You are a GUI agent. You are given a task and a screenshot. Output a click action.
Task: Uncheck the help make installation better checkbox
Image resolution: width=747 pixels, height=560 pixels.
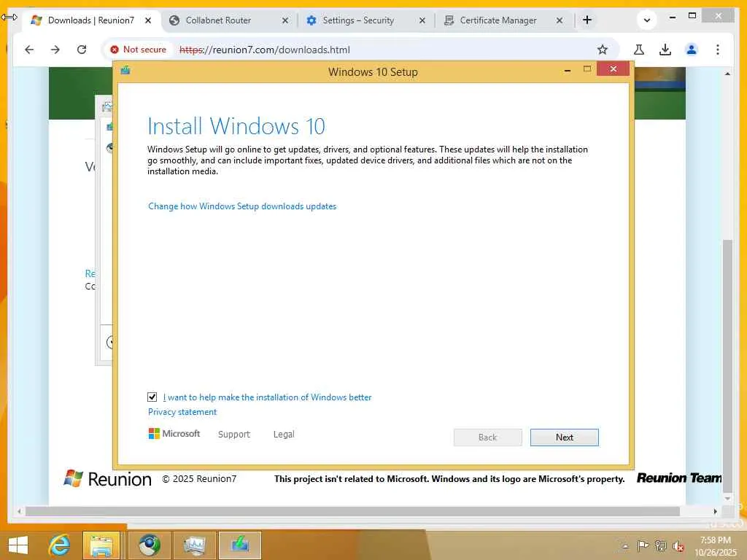click(x=152, y=397)
